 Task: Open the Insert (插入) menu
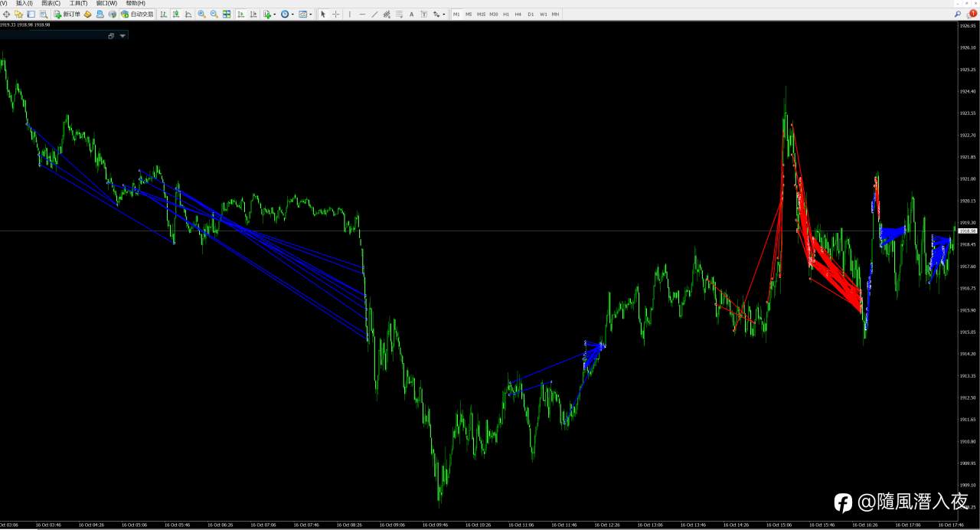pos(24,3)
